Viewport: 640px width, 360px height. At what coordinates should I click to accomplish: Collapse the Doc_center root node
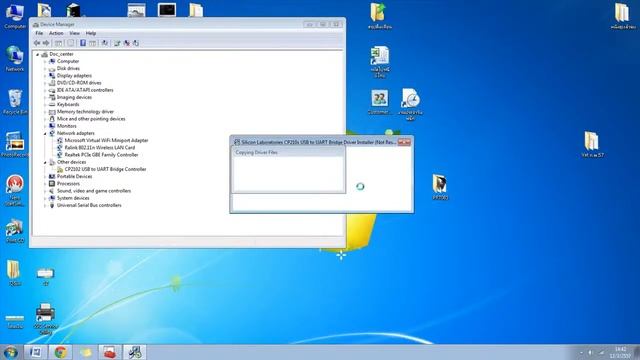(38, 54)
